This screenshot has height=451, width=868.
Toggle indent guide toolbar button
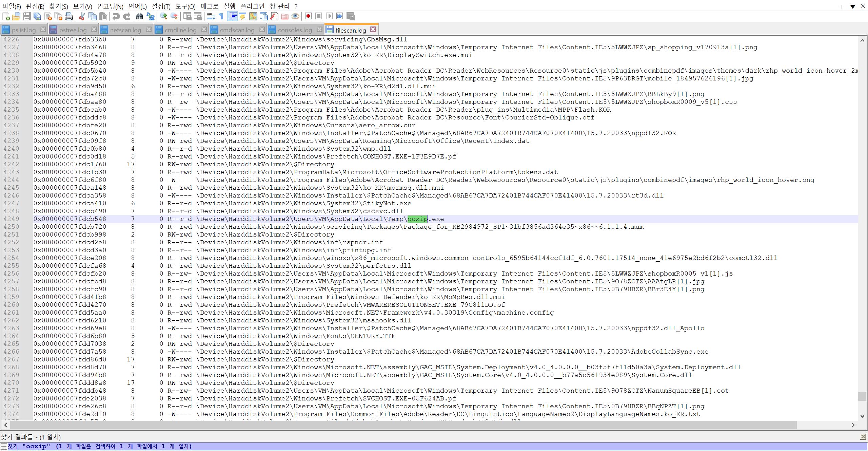coord(233,16)
